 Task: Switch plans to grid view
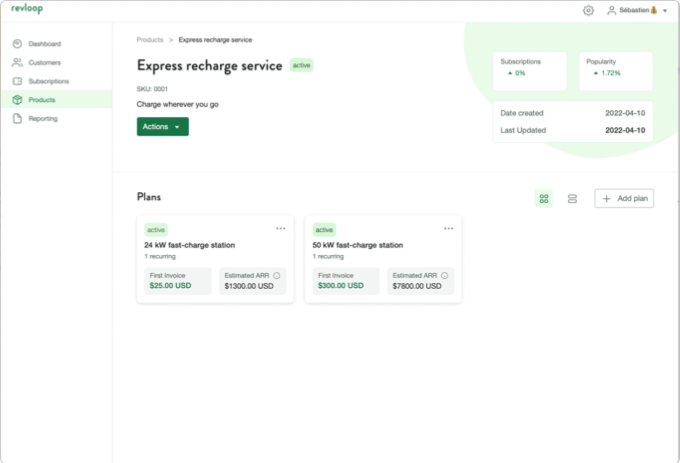point(544,199)
